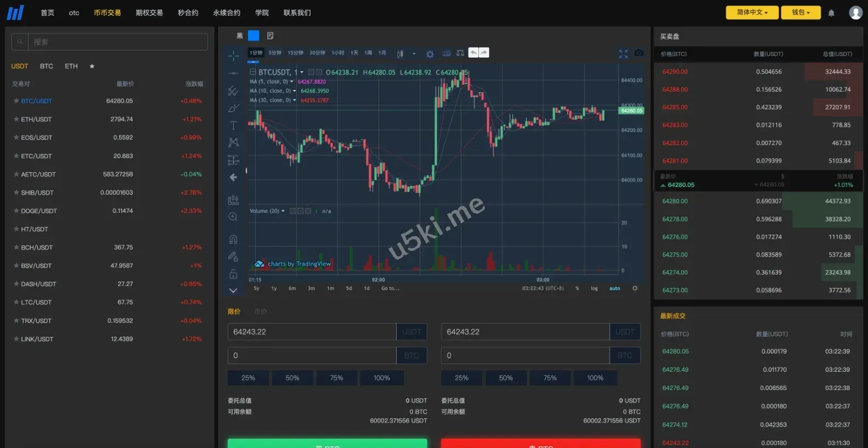The height and width of the screenshot is (448, 868).
Task: Select the text annotation tool
Action: pos(233,126)
